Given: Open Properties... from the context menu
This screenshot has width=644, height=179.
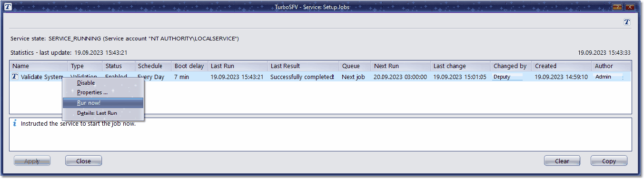Looking at the screenshot, I should click(103, 92).
